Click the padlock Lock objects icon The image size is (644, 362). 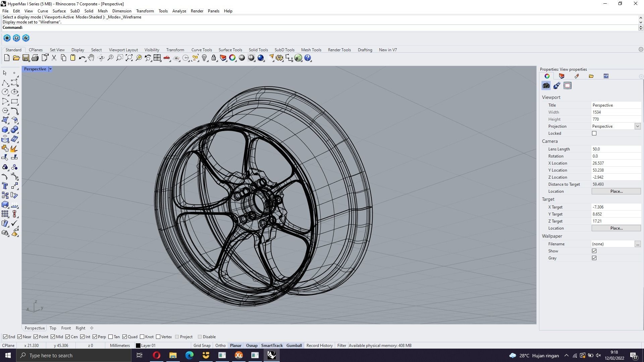point(214,58)
